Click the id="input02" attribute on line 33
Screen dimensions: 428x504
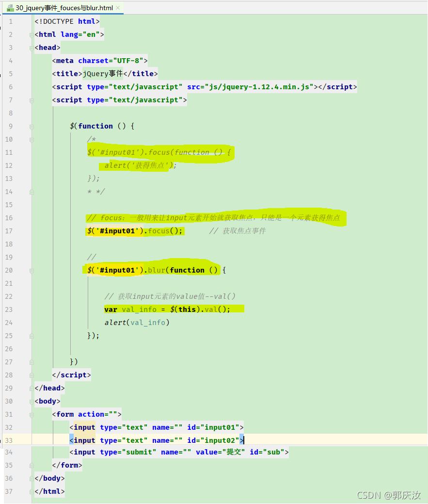[213, 440]
